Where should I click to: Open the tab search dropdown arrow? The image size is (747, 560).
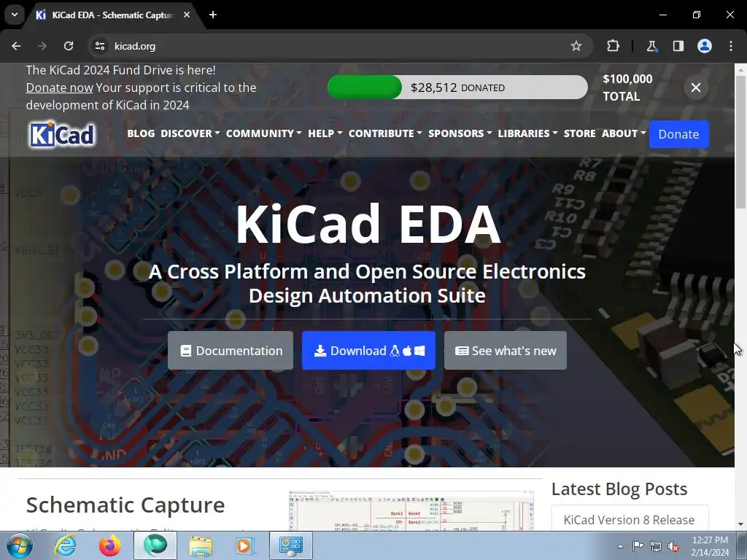pyautogui.click(x=15, y=15)
